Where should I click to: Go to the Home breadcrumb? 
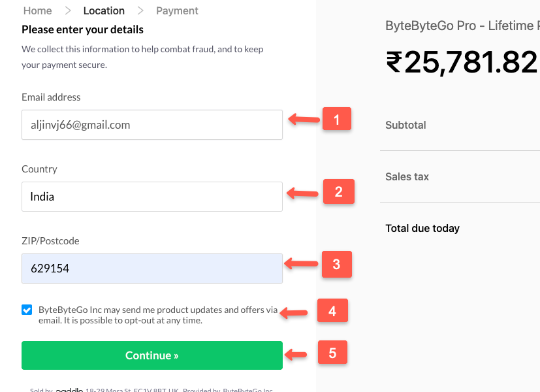coord(37,10)
